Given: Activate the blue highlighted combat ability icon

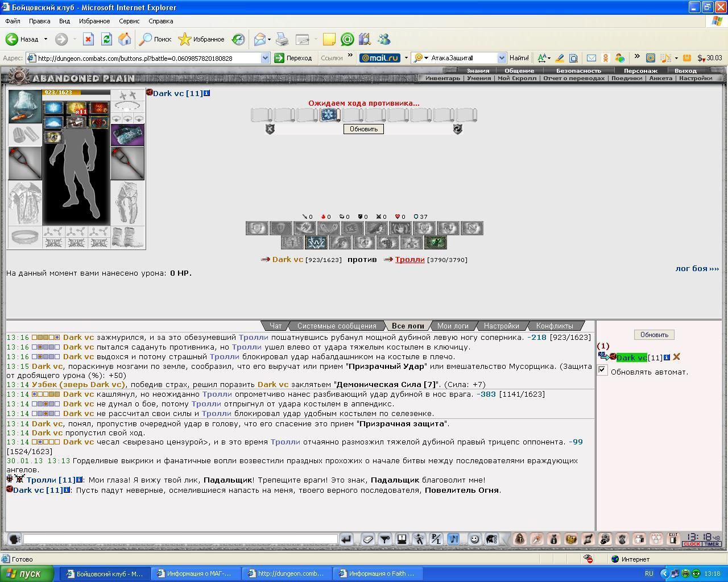Looking at the screenshot, I should tap(316, 243).
